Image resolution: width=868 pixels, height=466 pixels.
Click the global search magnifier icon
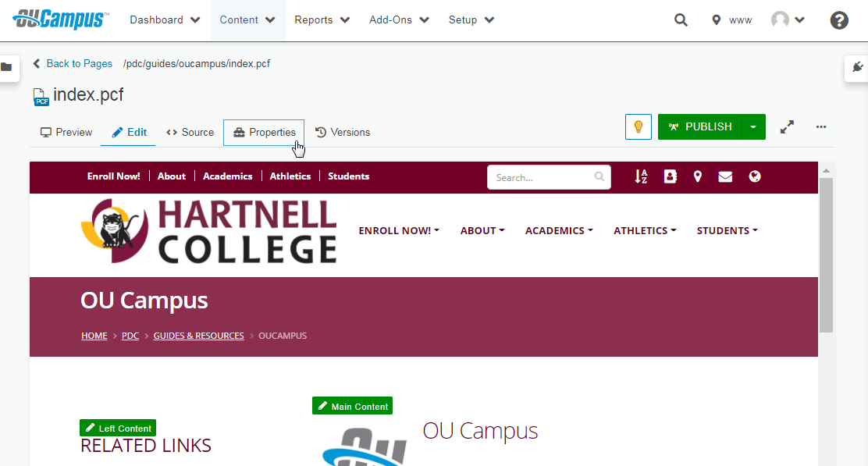(x=681, y=20)
